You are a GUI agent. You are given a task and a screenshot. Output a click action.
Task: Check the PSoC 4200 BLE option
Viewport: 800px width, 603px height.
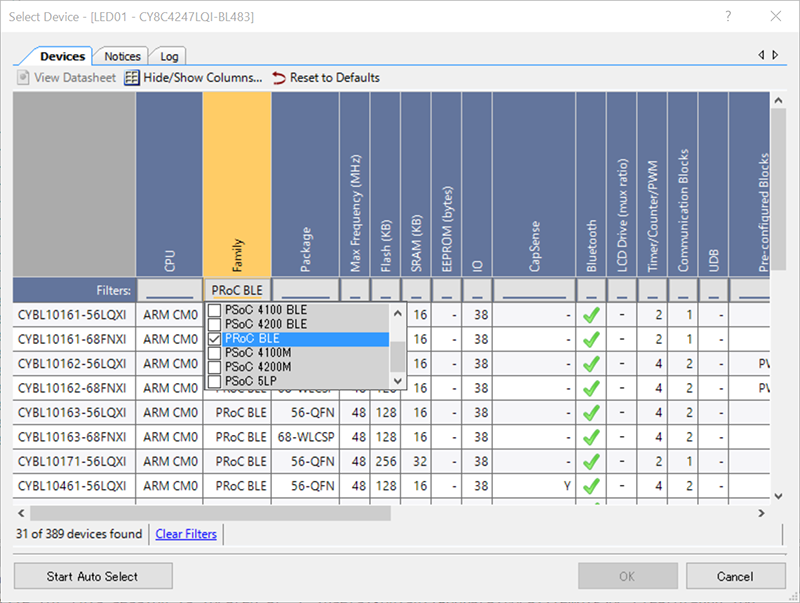pyautogui.click(x=215, y=324)
